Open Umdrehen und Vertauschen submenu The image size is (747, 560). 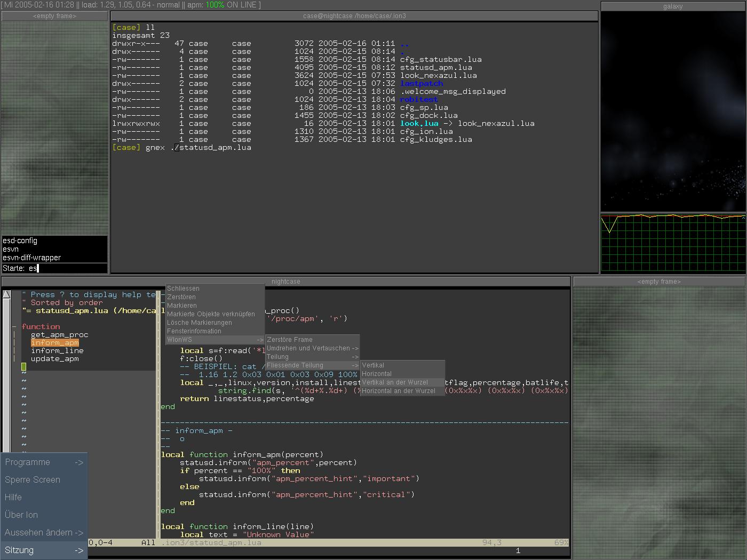312,348
